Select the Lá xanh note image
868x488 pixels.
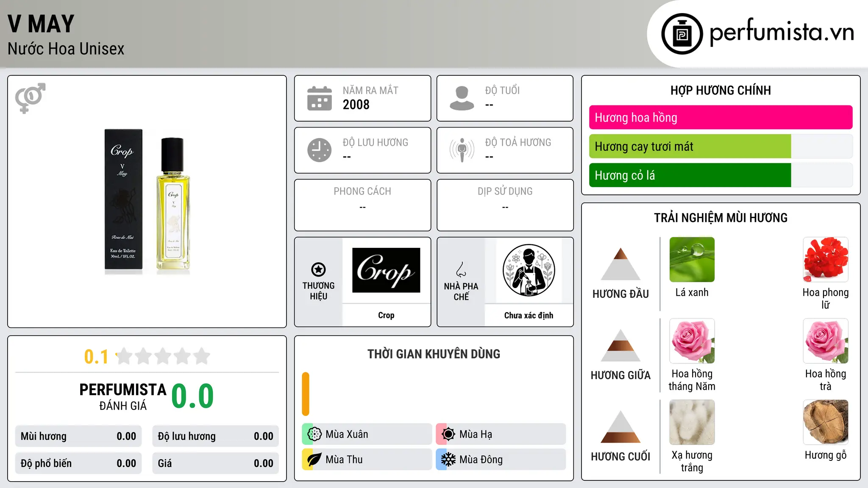click(x=692, y=260)
